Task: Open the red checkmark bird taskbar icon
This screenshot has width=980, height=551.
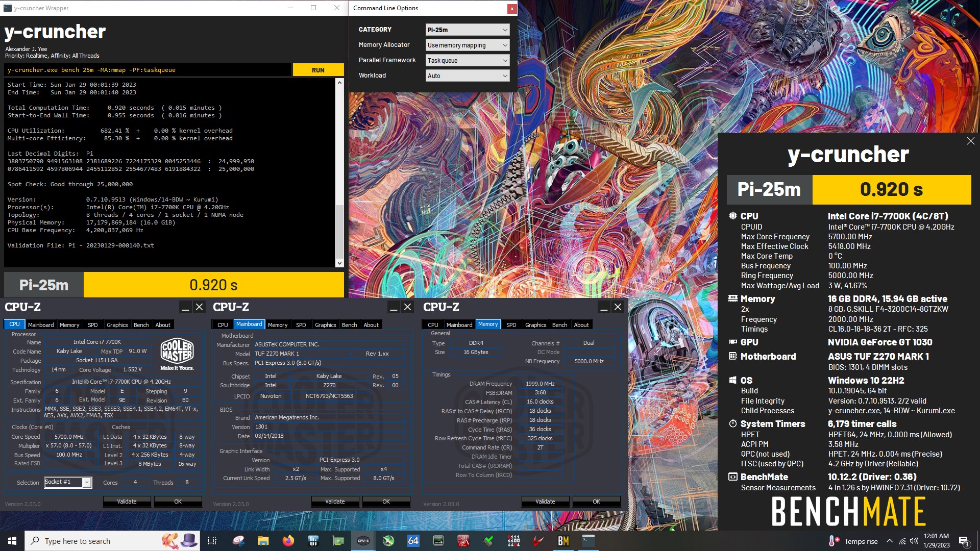Action: 538,541
